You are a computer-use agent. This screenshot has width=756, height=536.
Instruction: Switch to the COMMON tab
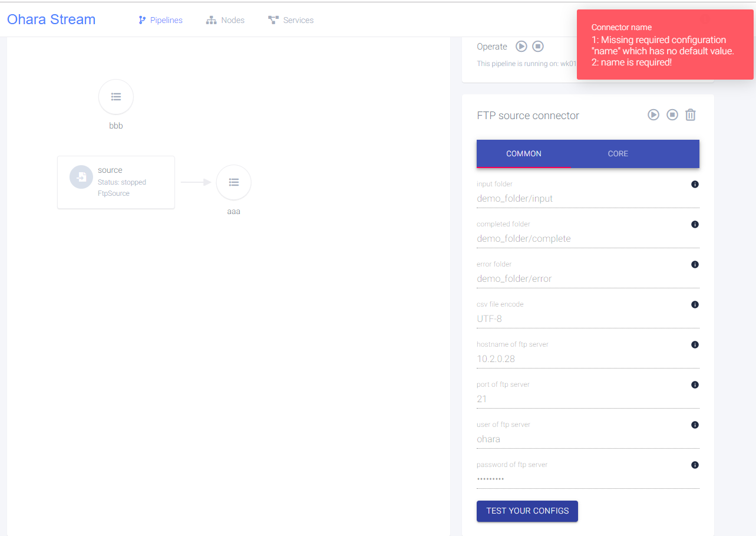524,153
